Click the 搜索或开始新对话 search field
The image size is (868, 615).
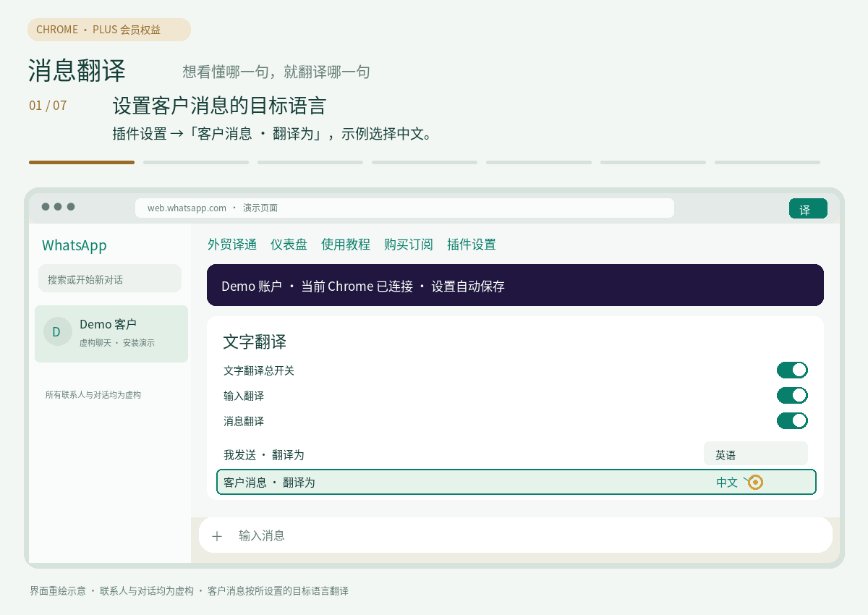tap(110, 279)
